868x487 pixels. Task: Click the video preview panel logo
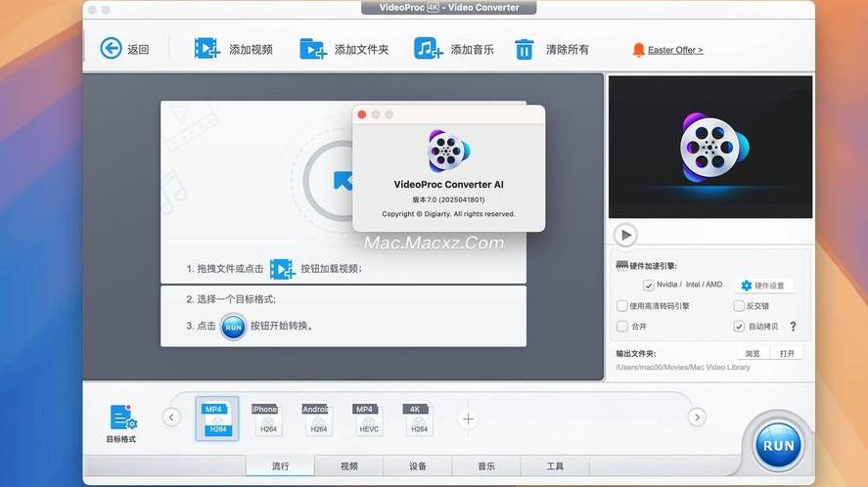[x=713, y=148]
